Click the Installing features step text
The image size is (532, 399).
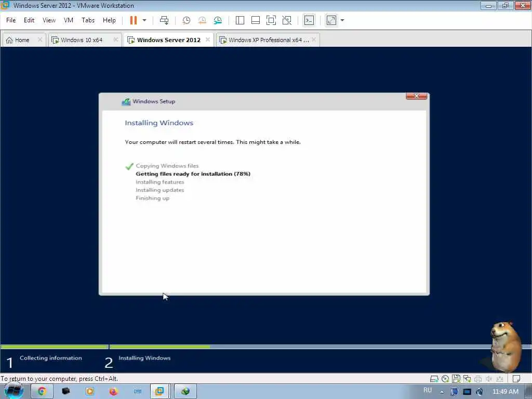160,182
